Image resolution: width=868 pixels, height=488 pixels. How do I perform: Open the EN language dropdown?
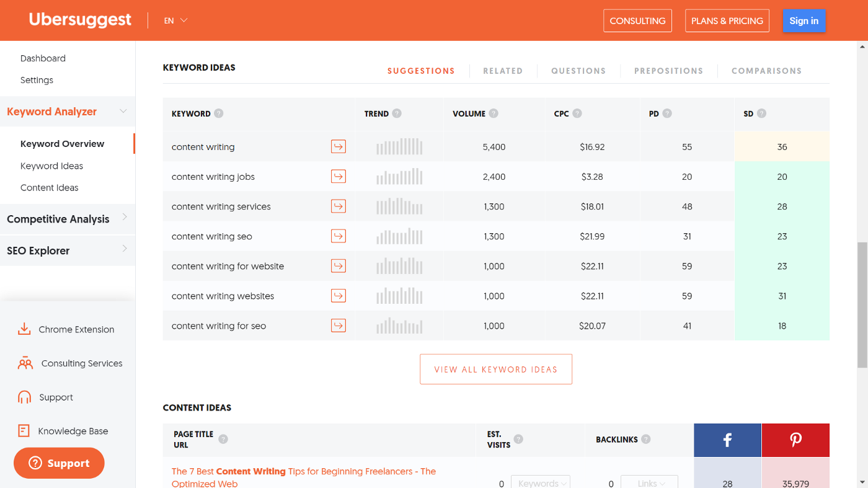pyautogui.click(x=175, y=20)
